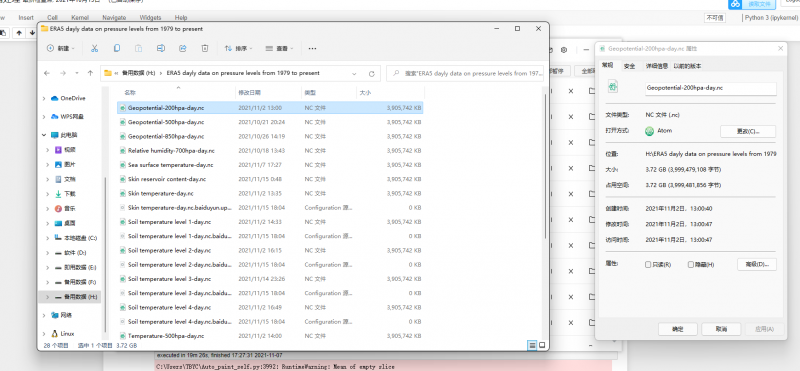This screenshot has width=800, height=371.
Task: Click the Cut scissors icon in toolbar
Action: [94, 48]
